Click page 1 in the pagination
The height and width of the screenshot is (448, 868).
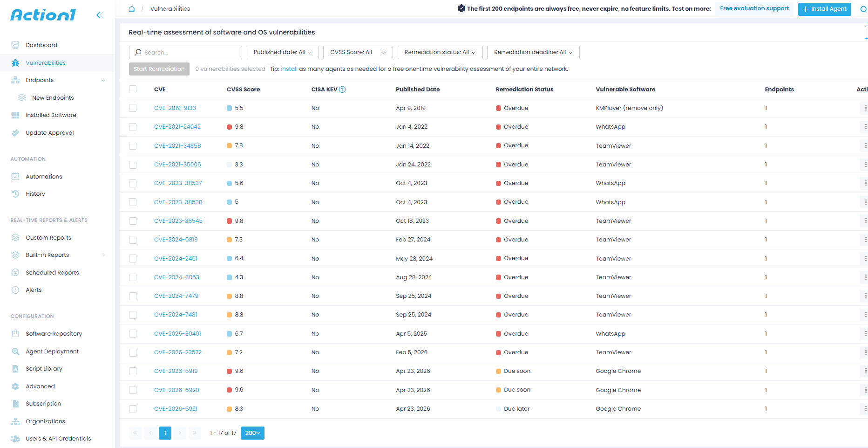pos(165,433)
